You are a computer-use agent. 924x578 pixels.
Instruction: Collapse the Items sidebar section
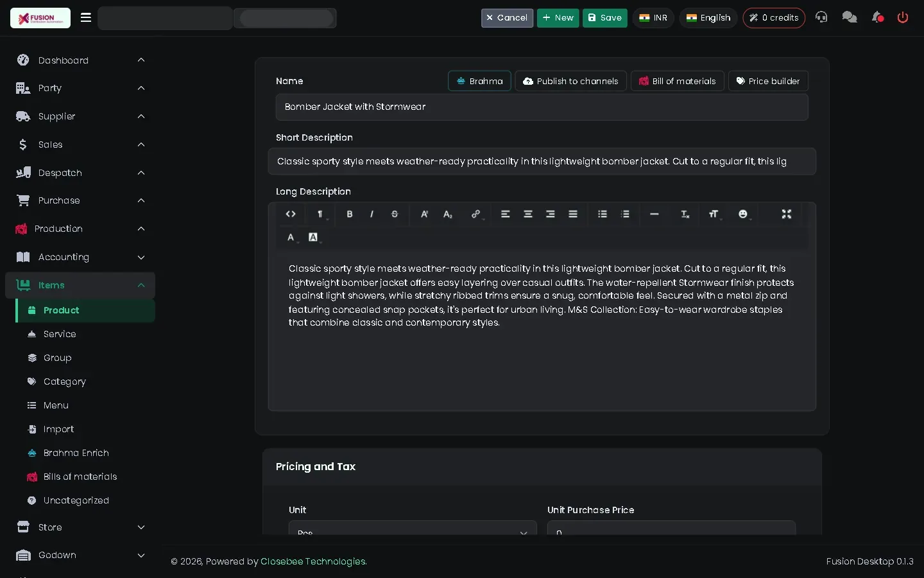tap(80, 285)
